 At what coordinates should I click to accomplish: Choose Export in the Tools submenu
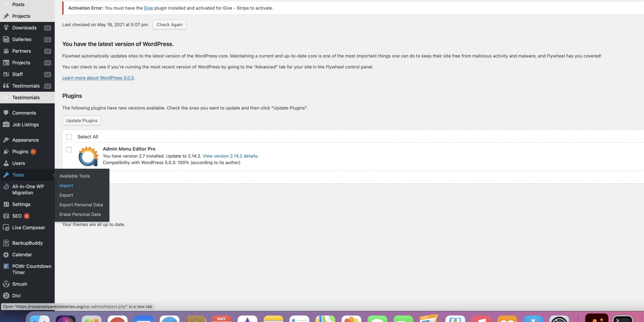tap(66, 195)
